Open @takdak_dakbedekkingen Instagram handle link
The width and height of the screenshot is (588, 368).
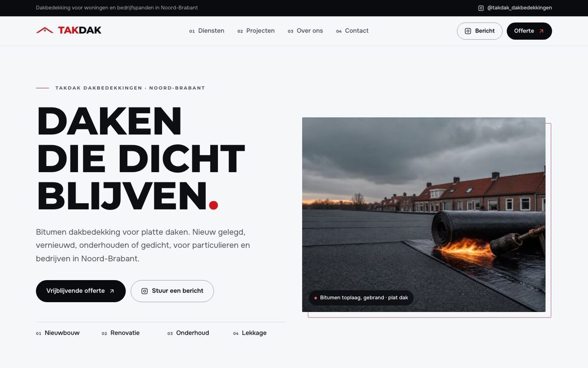coord(515,8)
